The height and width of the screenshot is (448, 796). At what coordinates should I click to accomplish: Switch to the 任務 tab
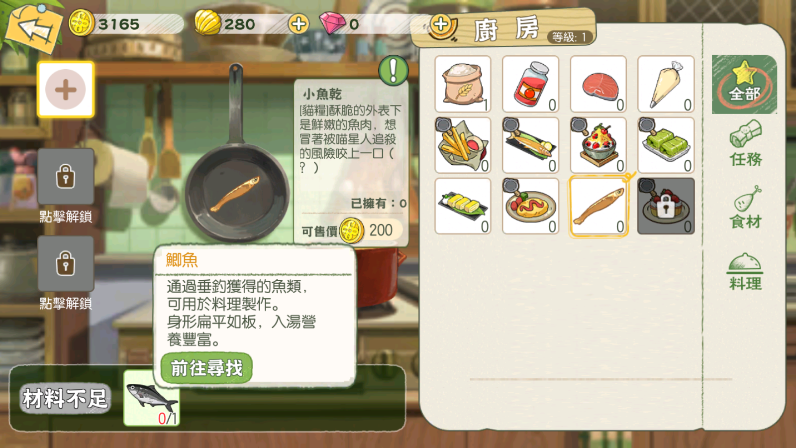(x=745, y=144)
